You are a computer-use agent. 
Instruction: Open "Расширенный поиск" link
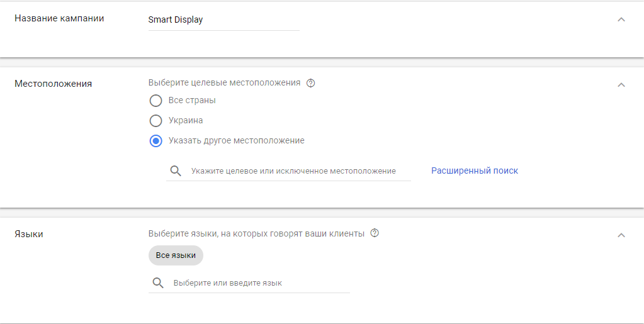(474, 170)
